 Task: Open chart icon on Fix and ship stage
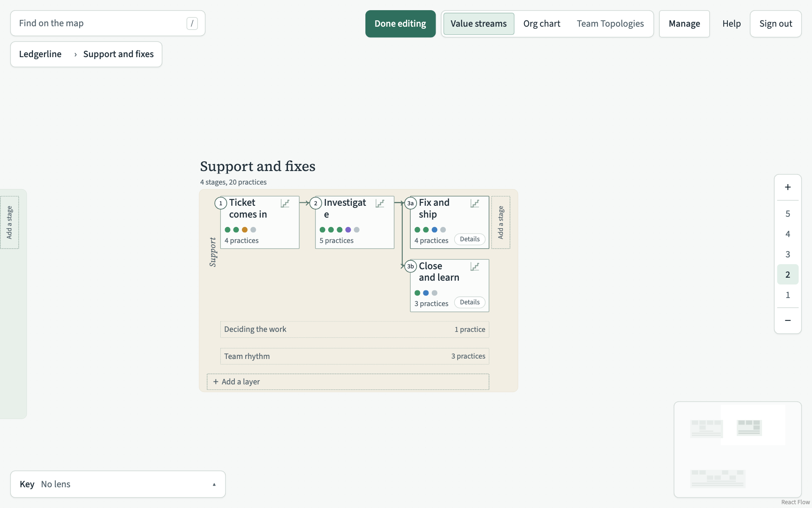[475, 204]
